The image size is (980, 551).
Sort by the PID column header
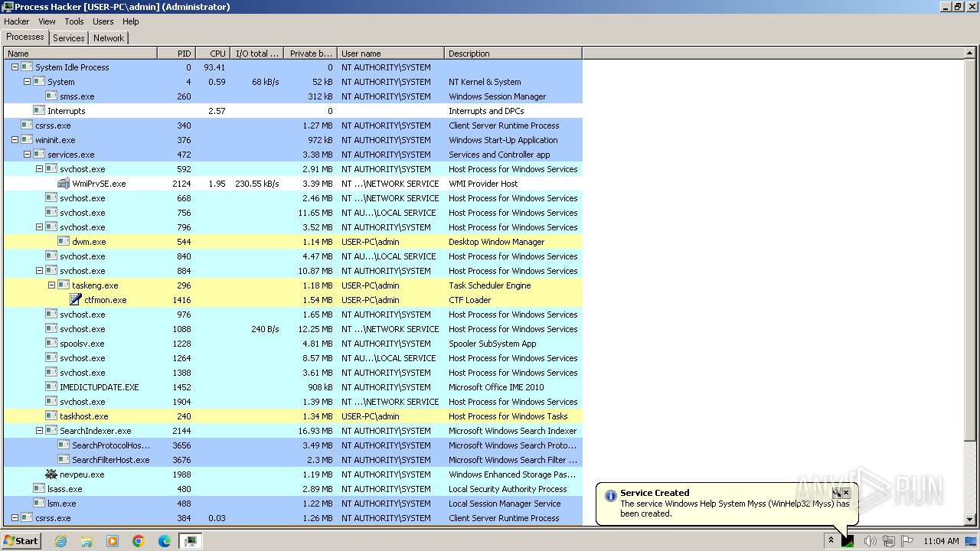pos(176,54)
